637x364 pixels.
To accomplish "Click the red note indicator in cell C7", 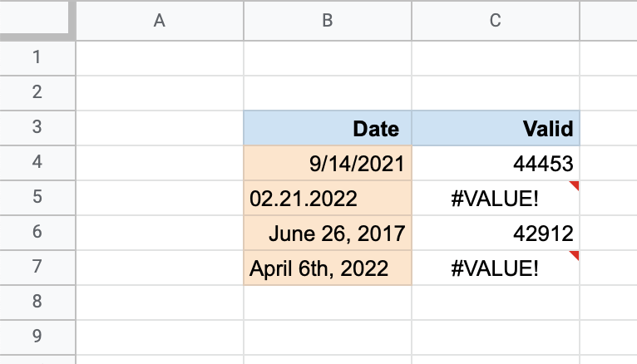I will (x=575, y=255).
